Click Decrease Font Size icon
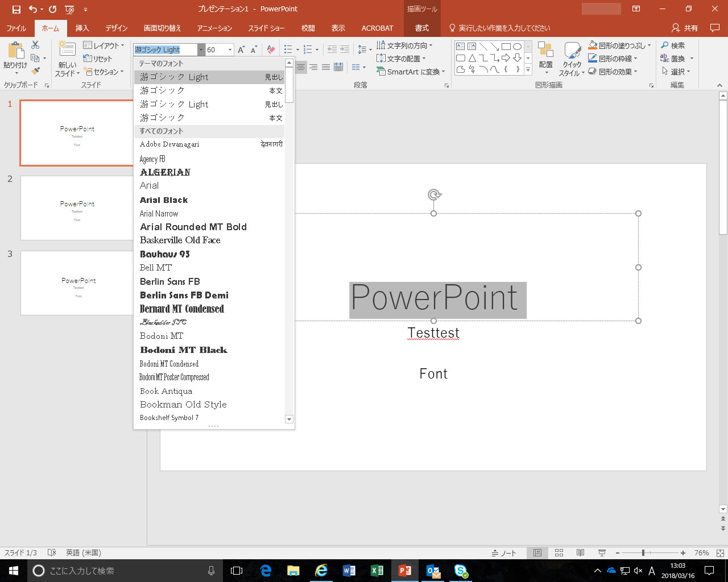The image size is (728, 582). tap(254, 50)
